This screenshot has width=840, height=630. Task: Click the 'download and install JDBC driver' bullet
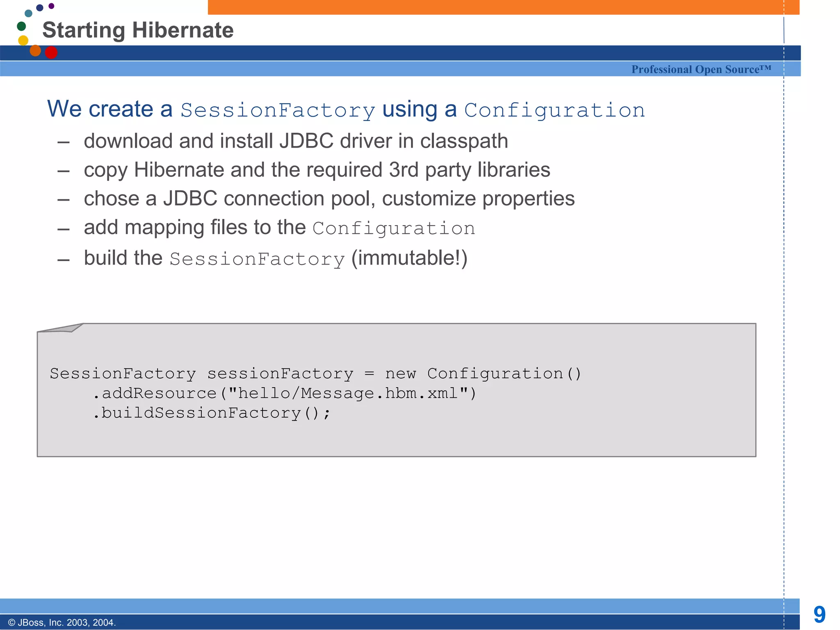click(x=296, y=141)
